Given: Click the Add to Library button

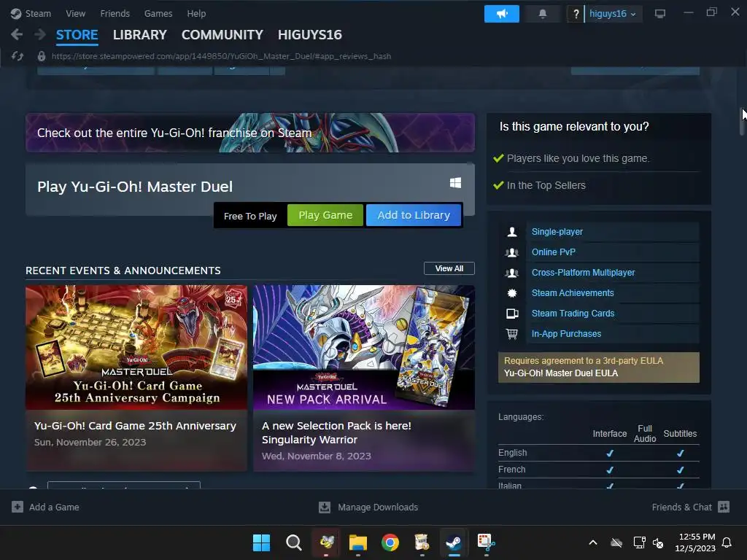Looking at the screenshot, I should click(414, 215).
